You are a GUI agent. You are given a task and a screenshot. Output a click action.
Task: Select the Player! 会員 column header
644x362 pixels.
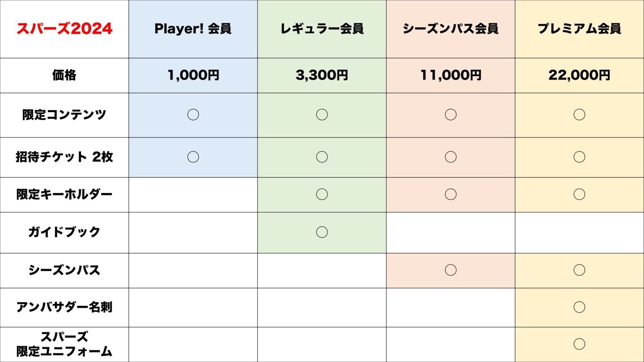(x=193, y=28)
